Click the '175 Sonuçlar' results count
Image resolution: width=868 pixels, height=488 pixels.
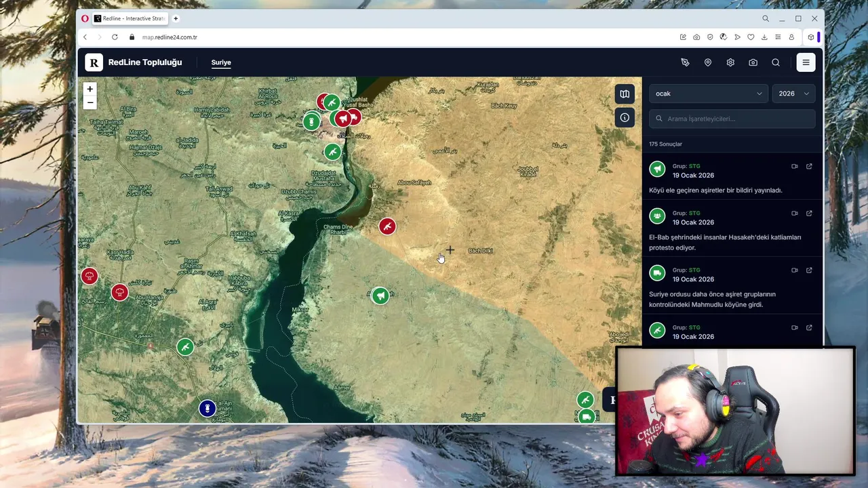pyautogui.click(x=665, y=144)
